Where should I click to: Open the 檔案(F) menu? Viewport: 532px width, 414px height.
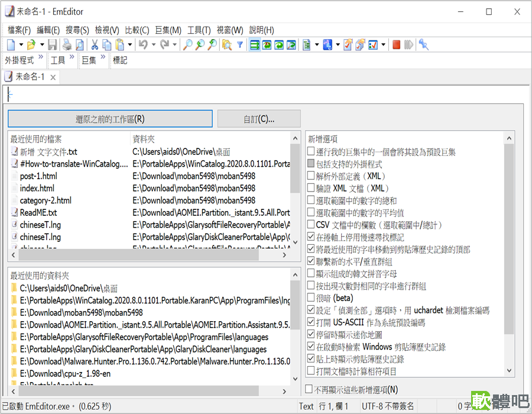[19, 30]
